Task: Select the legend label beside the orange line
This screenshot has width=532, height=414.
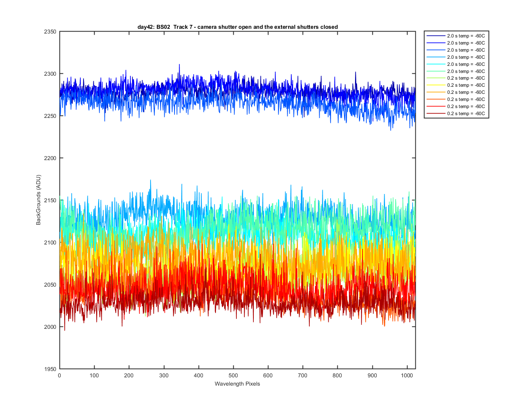Action: [466, 92]
